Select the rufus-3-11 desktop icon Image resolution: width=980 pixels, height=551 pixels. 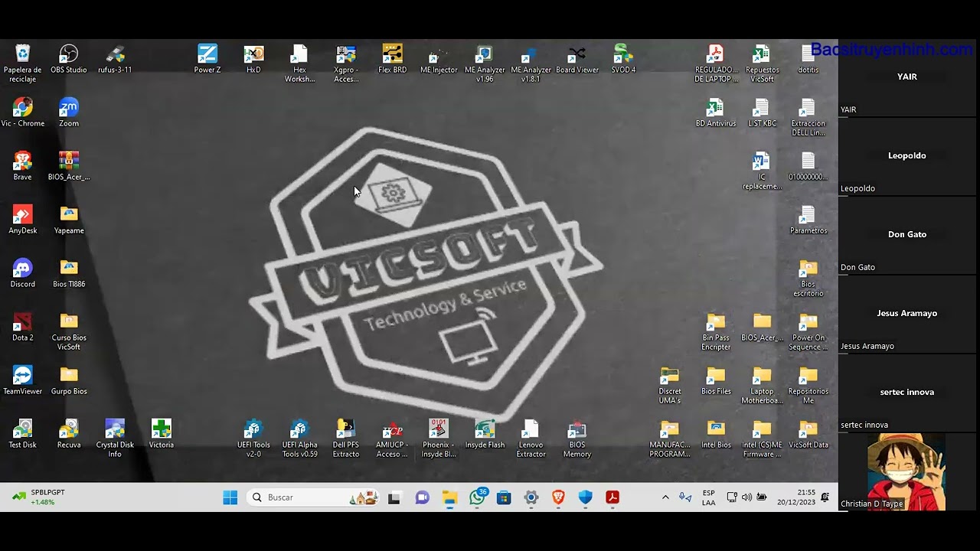point(115,59)
